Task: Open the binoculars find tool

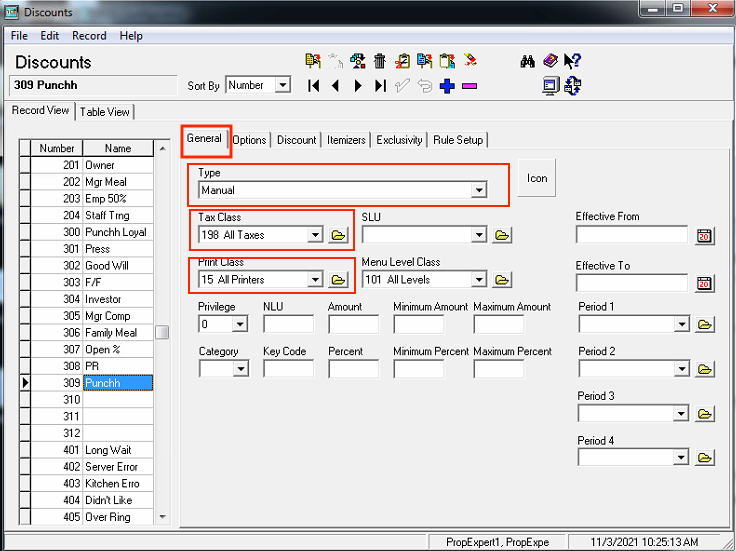Action: (x=528, y=61)
